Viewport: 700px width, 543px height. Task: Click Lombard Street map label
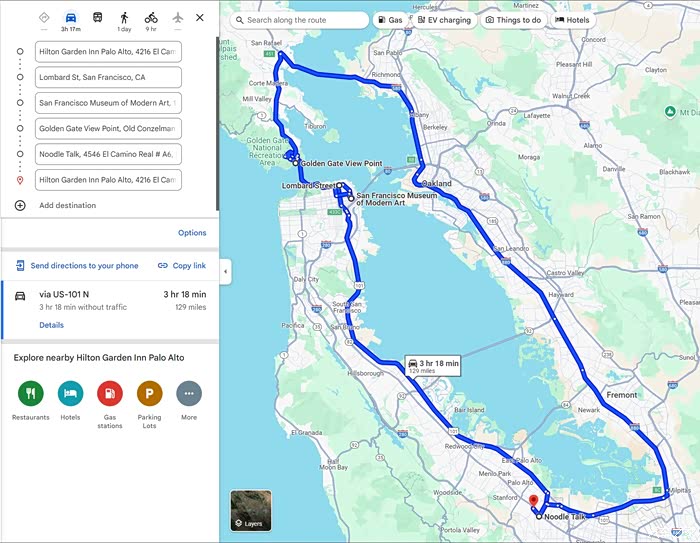coord(308,185)
